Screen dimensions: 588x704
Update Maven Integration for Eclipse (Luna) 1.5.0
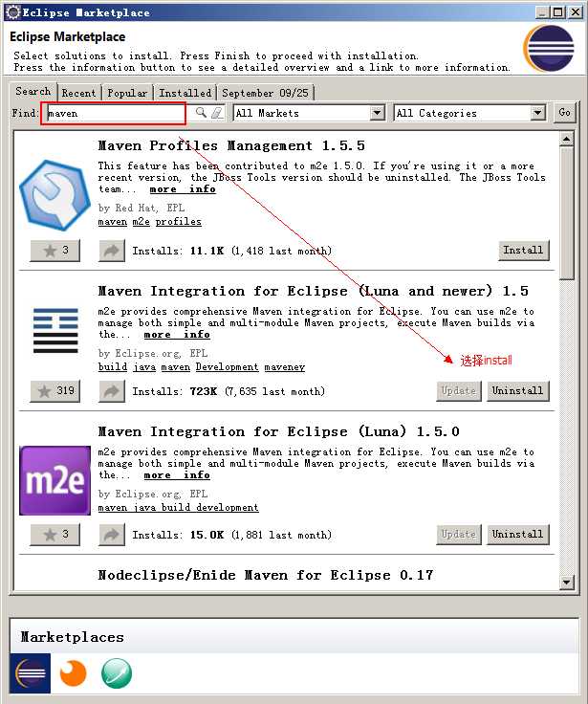click(x=459, y=535)
